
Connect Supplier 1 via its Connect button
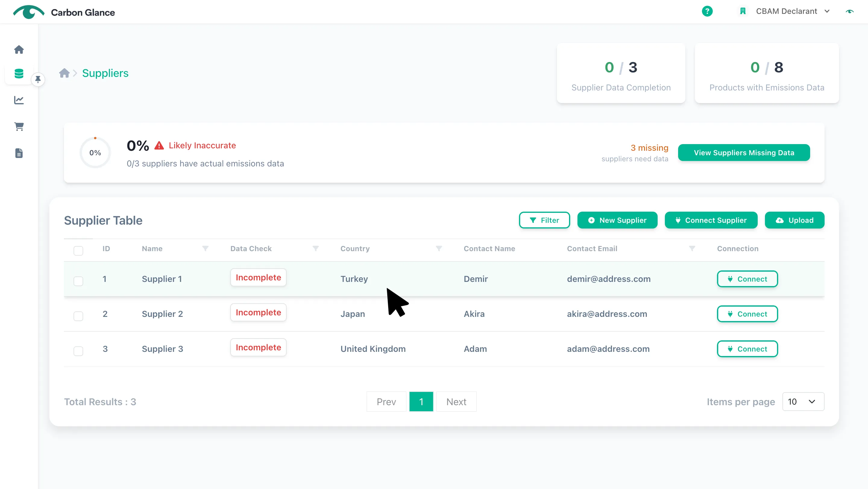(747, 279)
